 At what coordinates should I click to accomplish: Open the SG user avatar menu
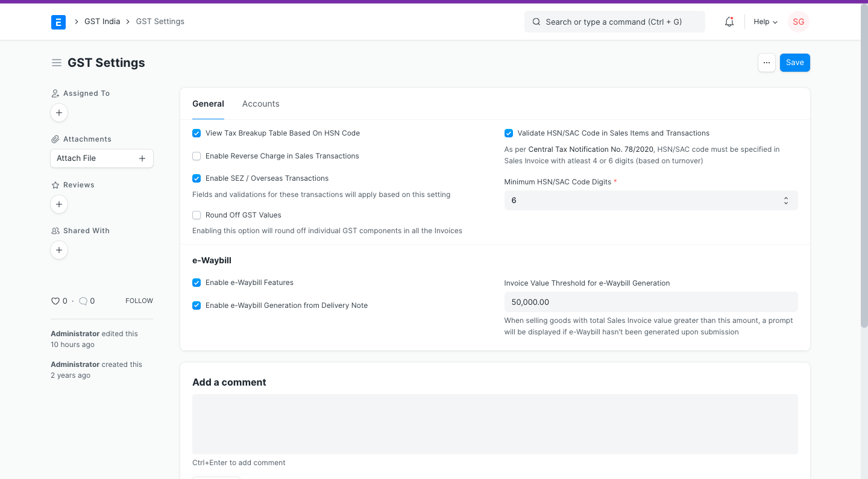coord(798,21)
